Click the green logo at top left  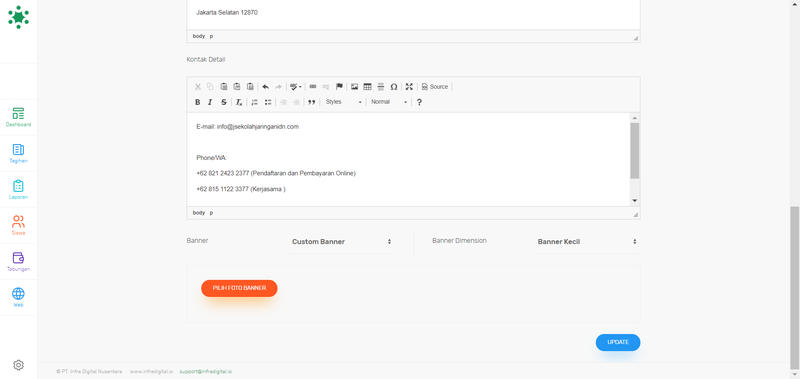click(18, 17)
